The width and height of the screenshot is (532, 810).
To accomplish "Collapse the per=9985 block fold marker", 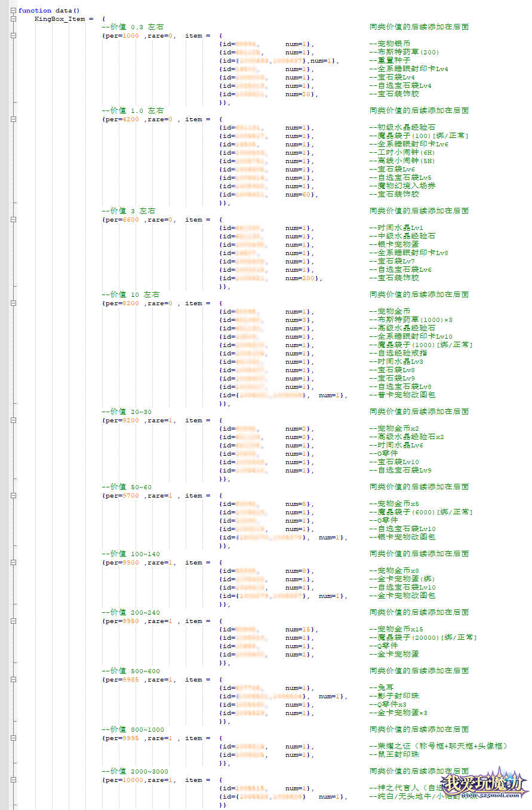I will click(13, 680).
